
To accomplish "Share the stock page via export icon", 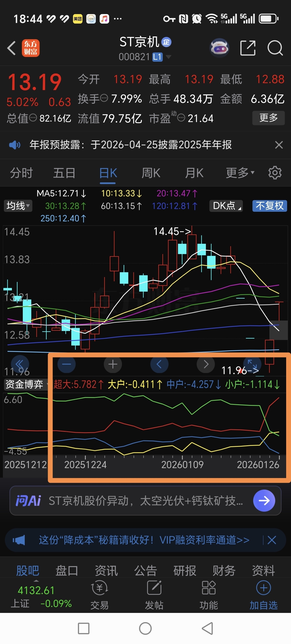I will click(x=248, y=48).
